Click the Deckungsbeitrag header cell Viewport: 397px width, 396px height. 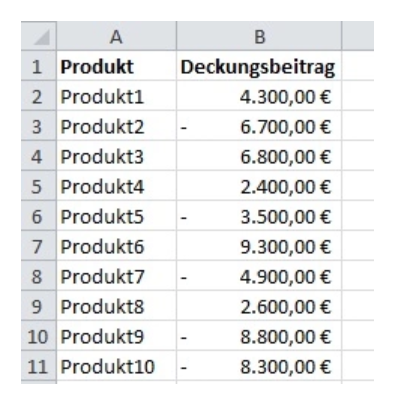pos(259,66)
